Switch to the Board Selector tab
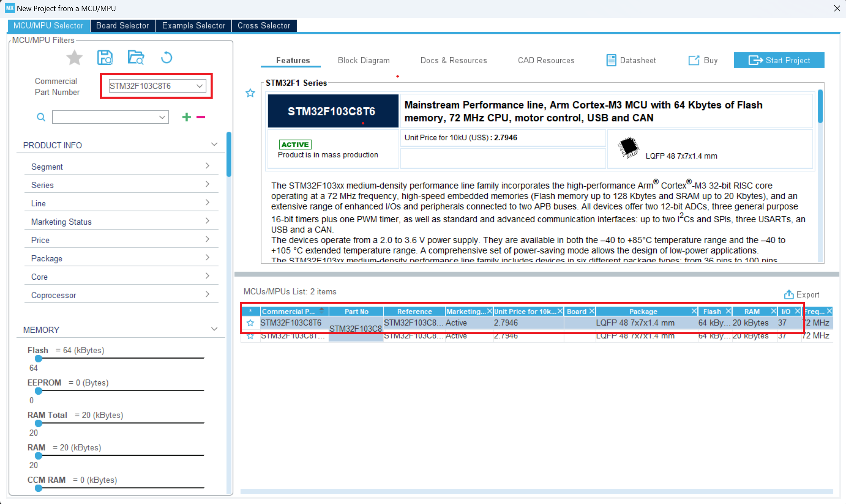Screen dimensions: 846x504 point(122,26)
